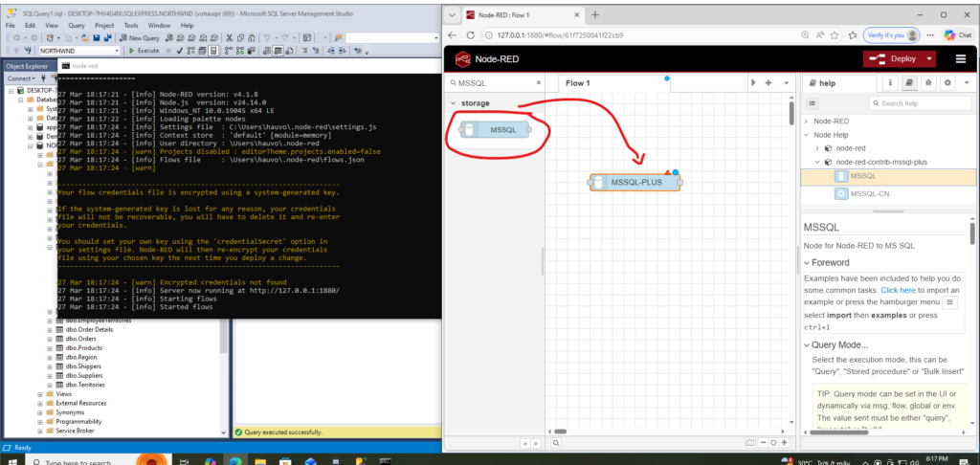Screen dimensions: 980x465
Task: Open the Node-RED hamburger main menu
Action: pos(960,58)
